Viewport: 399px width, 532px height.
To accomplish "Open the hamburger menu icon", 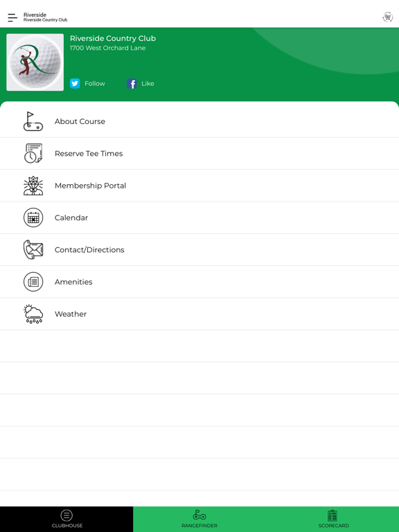I will (x=12, y=17).
